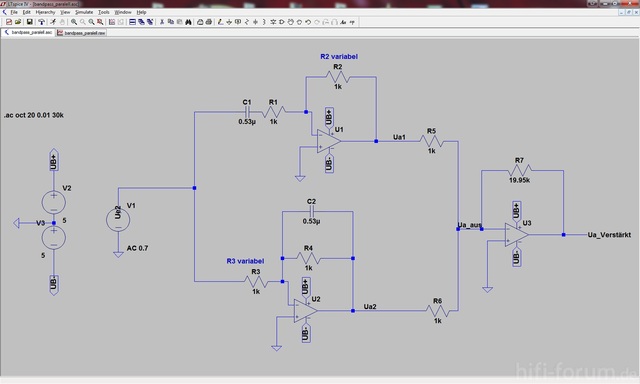Click the Print icon in toolbar
640x384 pixels.
pyautogui.click(x=209, y=22)
